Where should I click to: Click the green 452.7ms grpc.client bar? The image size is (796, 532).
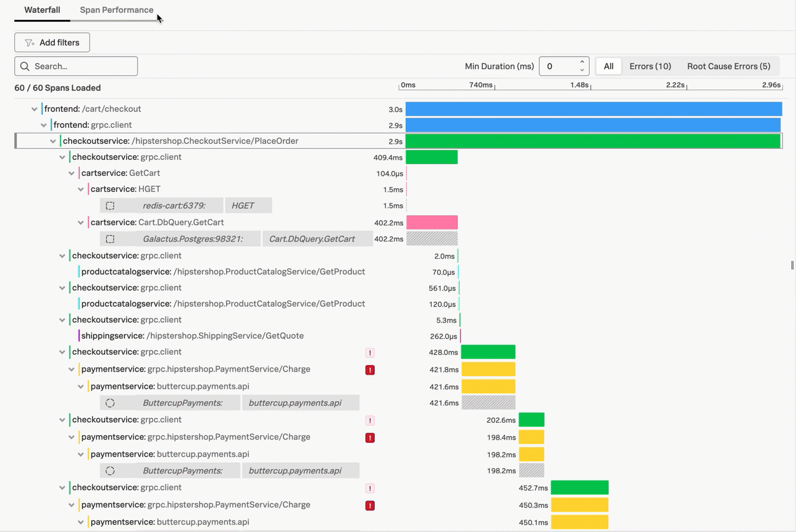click(579, 488)
